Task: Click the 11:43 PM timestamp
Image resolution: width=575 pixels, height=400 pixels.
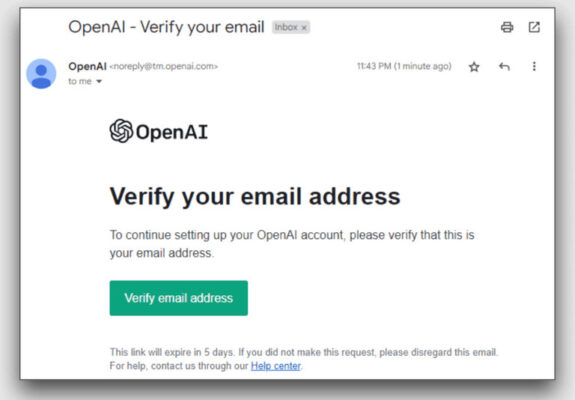Action: click(x=404, y=66)
